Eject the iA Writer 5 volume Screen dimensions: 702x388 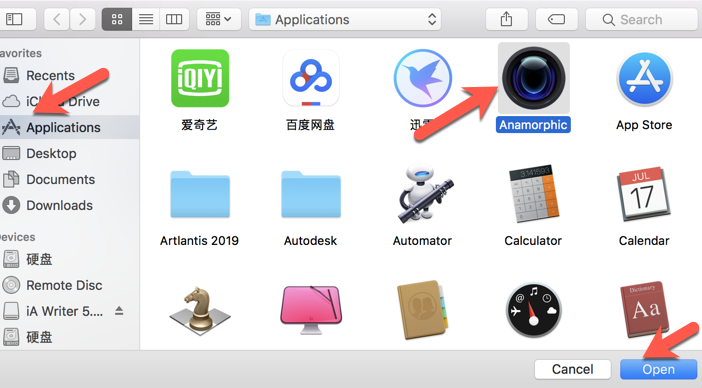click(119, 310)
